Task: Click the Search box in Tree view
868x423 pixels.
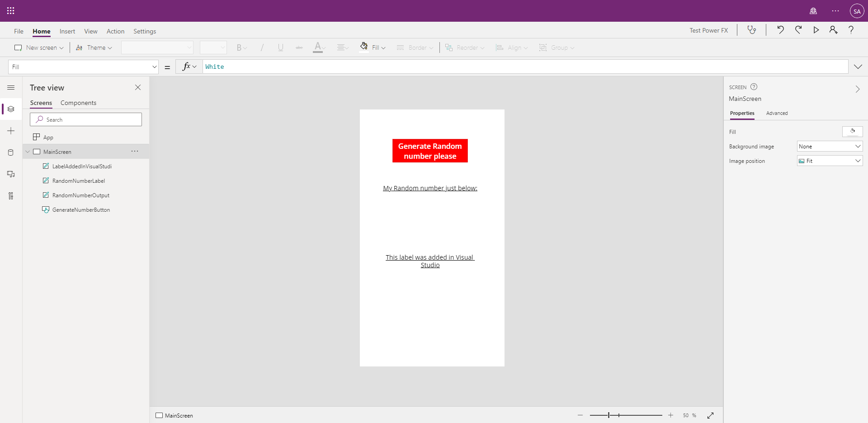Action: (86, 119)
